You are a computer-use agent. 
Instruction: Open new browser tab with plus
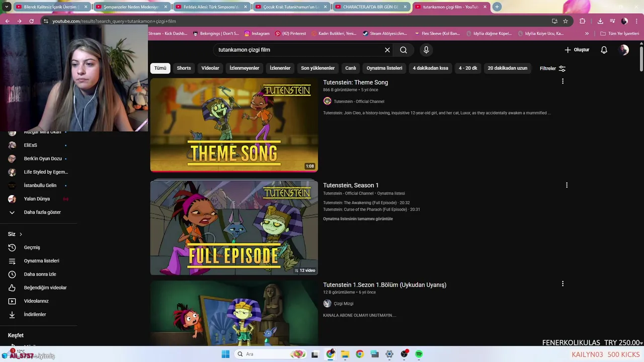coord(497,7)
